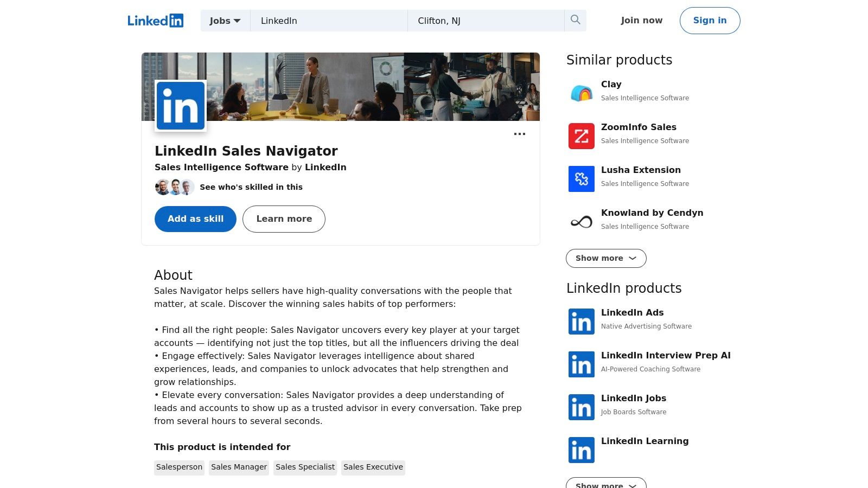Viewport: 868px width, 488px height.
Task: Open the three-dot overflow menu
Action: tap(520, 134)
